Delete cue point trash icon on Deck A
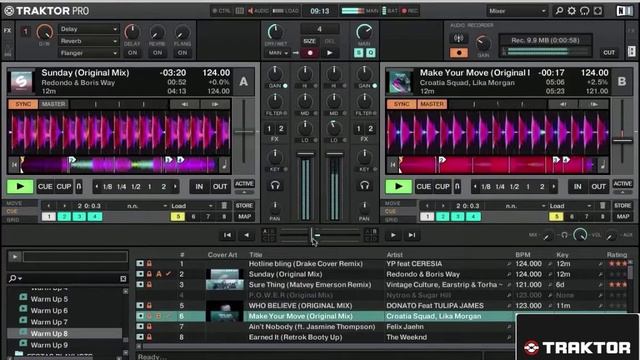The height and width of the screenshot is (360, 640). [224, 205]
